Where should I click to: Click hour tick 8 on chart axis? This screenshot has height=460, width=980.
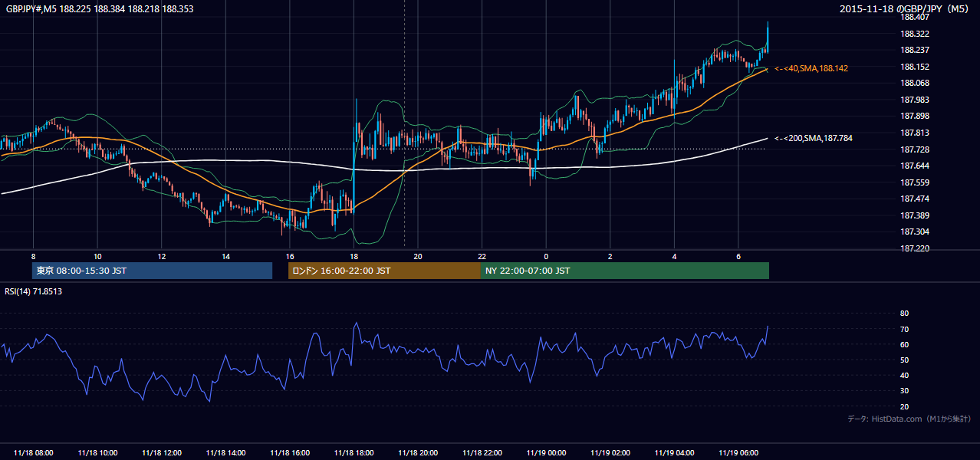(33, 256)
